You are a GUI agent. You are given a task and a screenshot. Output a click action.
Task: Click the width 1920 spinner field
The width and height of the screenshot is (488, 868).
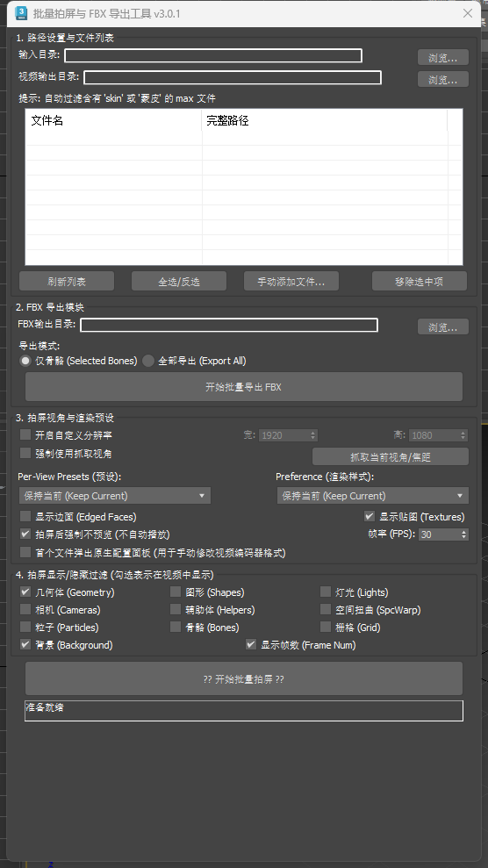[288, 435]
